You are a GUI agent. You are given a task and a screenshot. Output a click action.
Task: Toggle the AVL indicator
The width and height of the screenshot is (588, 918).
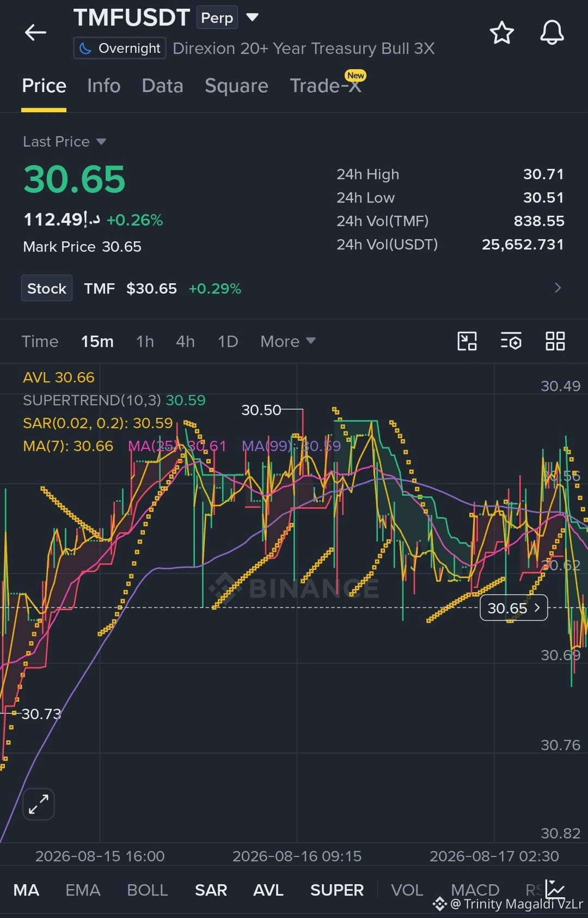click(268, 890)
